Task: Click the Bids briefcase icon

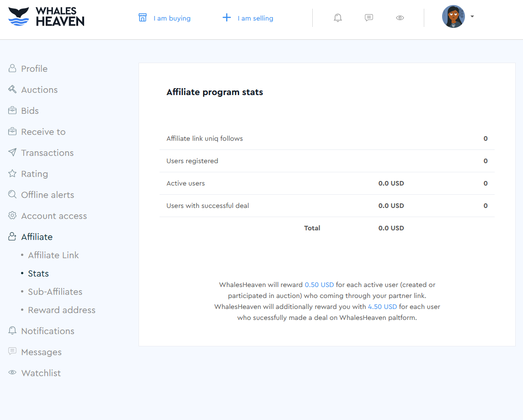Action: point(12,110)
